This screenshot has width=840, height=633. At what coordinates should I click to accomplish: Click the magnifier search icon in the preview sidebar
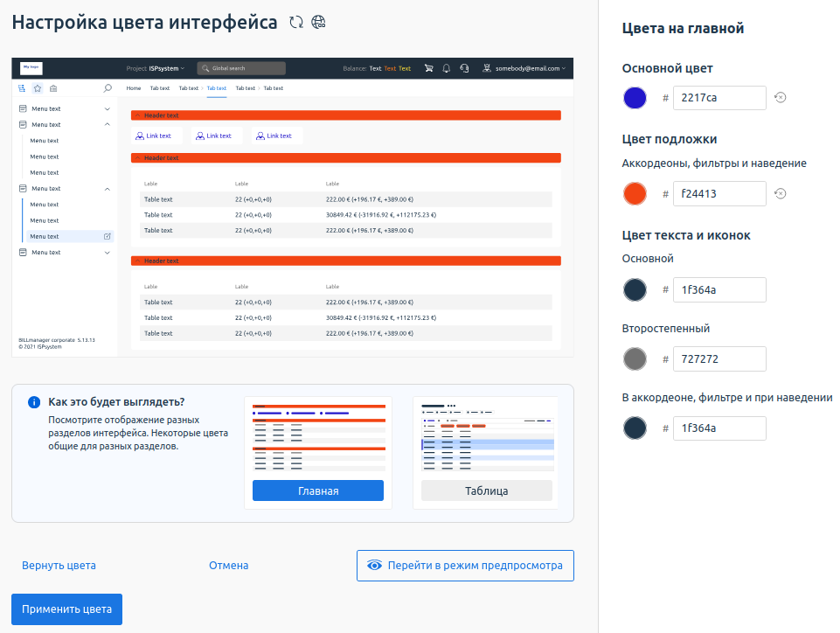click(x=108, y=88)
